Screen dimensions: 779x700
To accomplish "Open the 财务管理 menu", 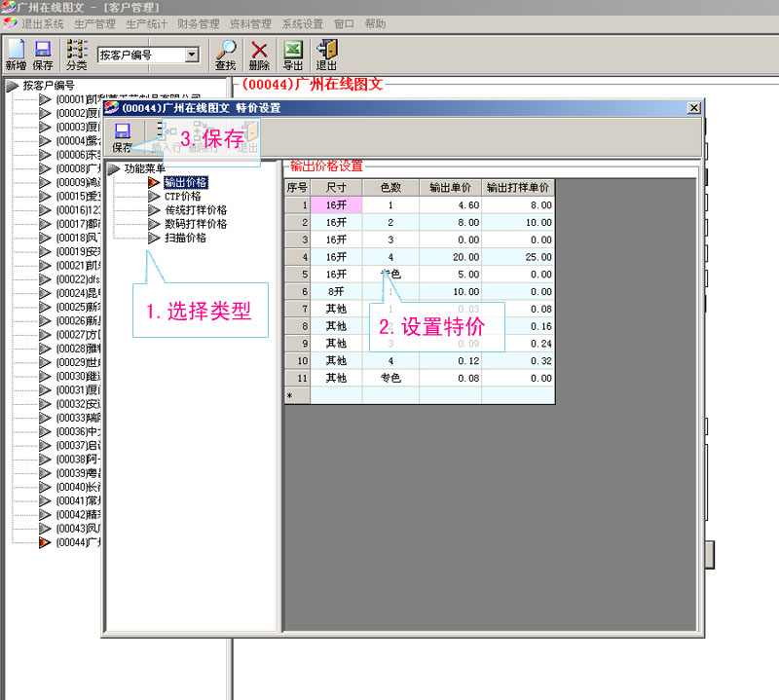I will (199, 23).
